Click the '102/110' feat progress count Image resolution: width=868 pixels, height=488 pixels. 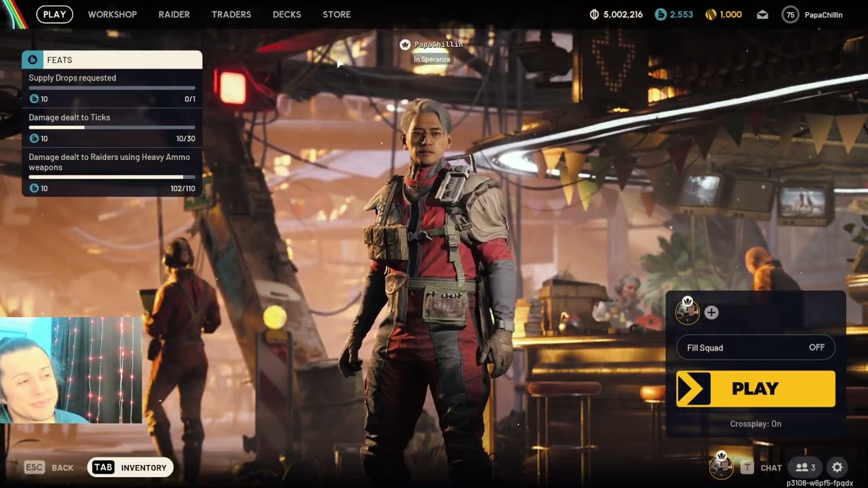click(x=183, y=188)
